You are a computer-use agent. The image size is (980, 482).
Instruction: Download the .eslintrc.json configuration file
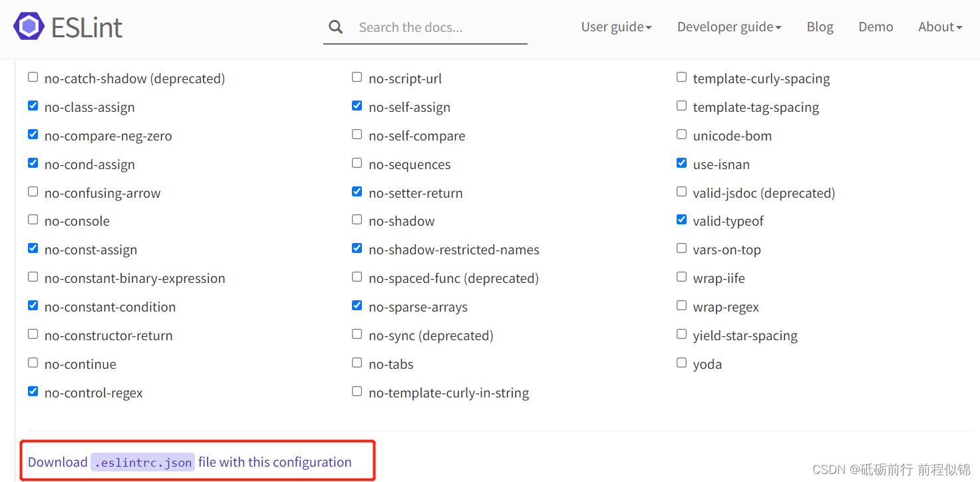tap(190, 462)
